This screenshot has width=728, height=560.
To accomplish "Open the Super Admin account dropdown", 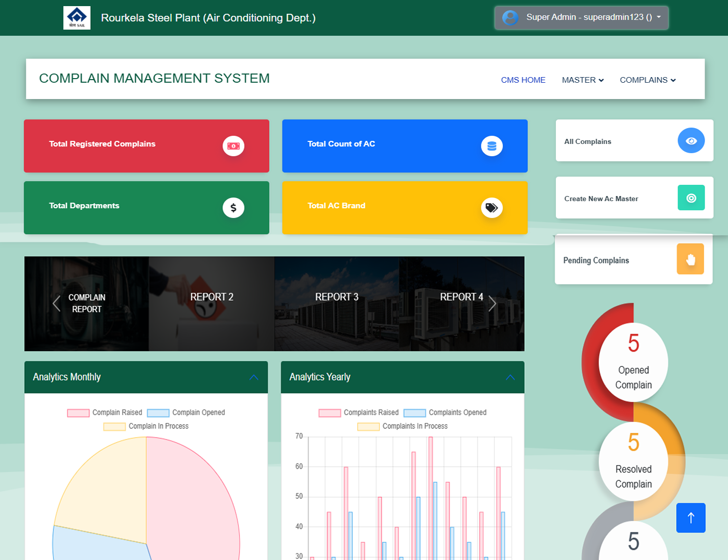I will pos(581,17).
